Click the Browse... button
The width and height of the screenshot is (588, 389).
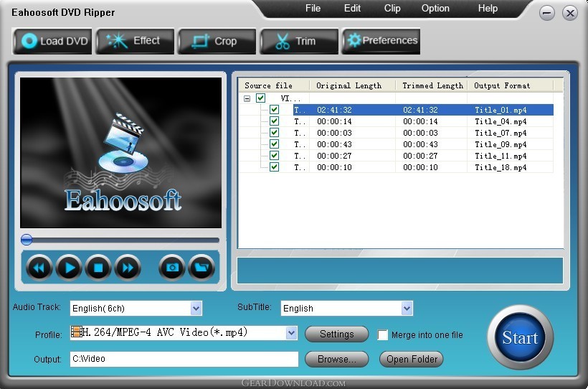[x=337, y=359]
